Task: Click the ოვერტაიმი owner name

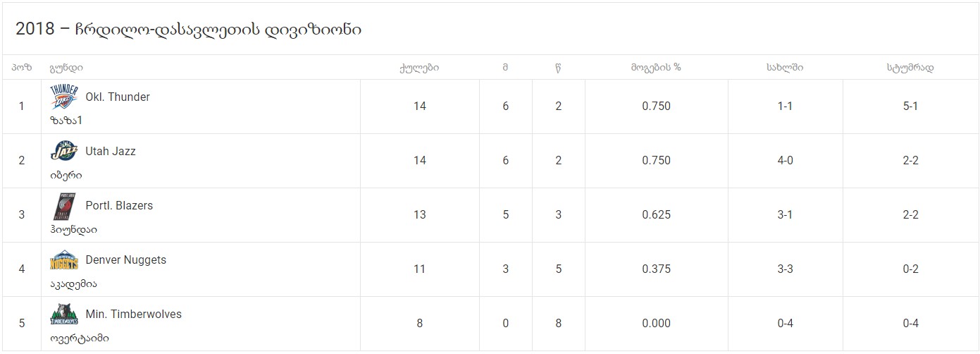Action: coord(79,338)
